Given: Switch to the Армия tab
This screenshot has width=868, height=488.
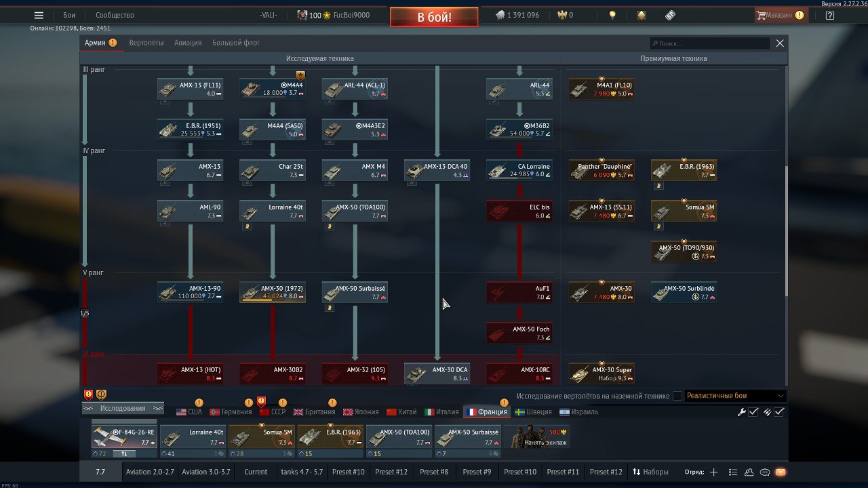Looking at the screenshot, I should pos(100,43).
